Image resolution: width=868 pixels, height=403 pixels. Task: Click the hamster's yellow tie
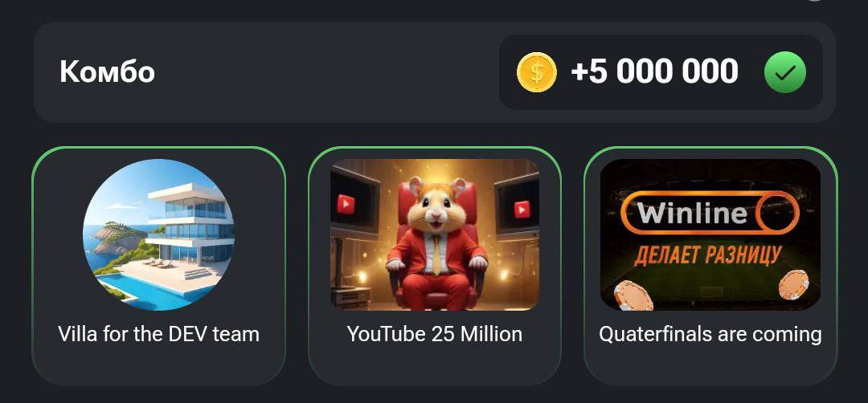(x=436, y=254)
